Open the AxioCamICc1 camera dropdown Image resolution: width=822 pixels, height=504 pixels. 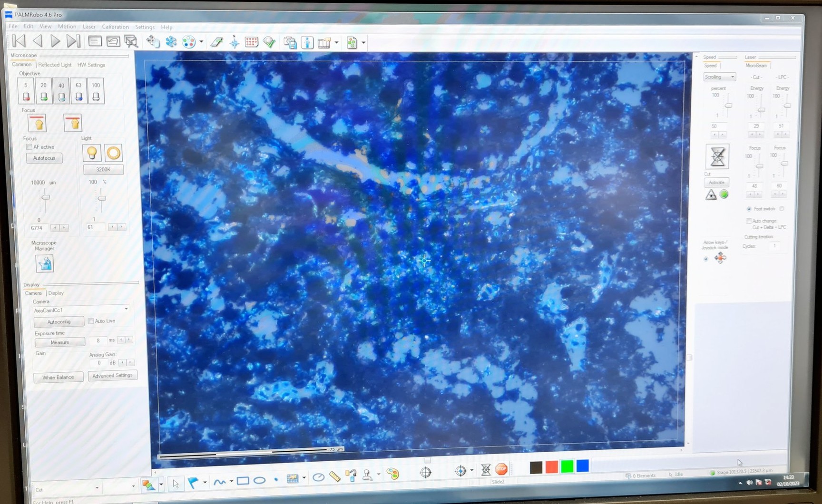(x=126, y=309)
